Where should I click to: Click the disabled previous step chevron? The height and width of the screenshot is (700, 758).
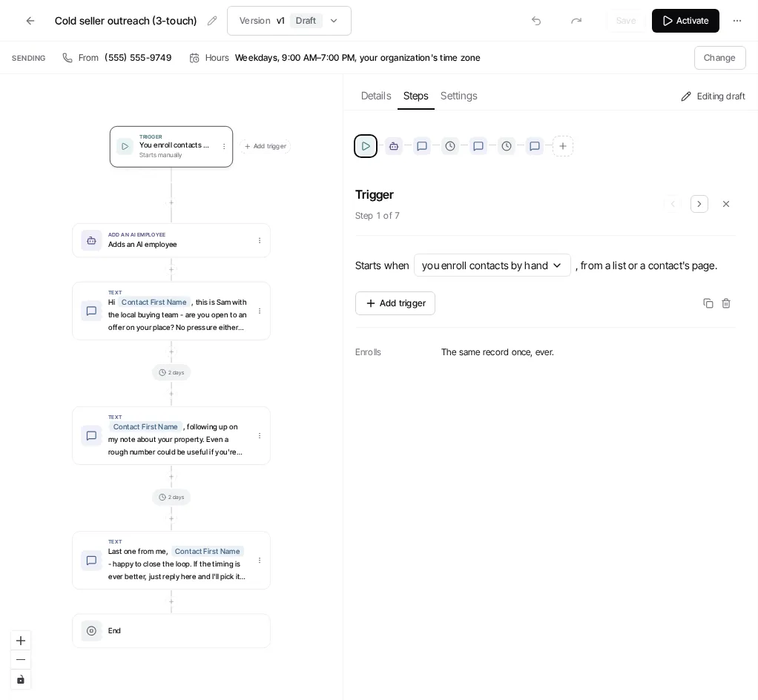[x=673, y=204]
